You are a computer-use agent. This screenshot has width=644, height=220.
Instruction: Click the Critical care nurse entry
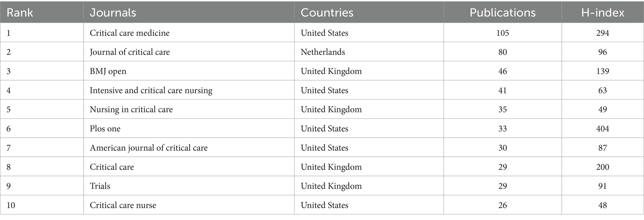pyautogui.click(x=123, y=205)
